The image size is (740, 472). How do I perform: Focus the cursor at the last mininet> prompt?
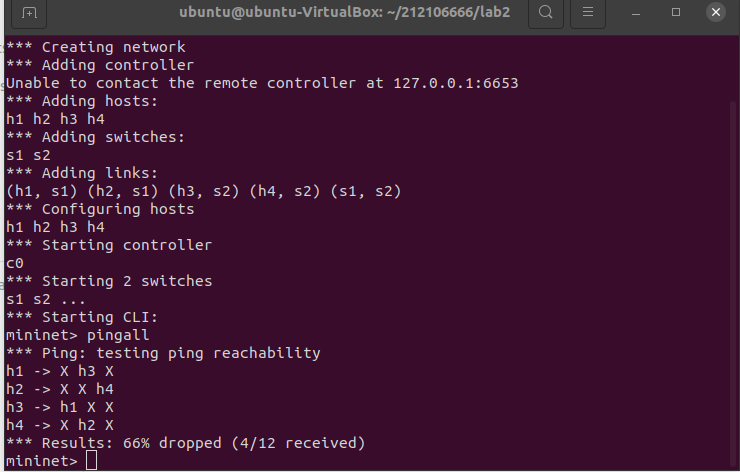pos(91,460)
